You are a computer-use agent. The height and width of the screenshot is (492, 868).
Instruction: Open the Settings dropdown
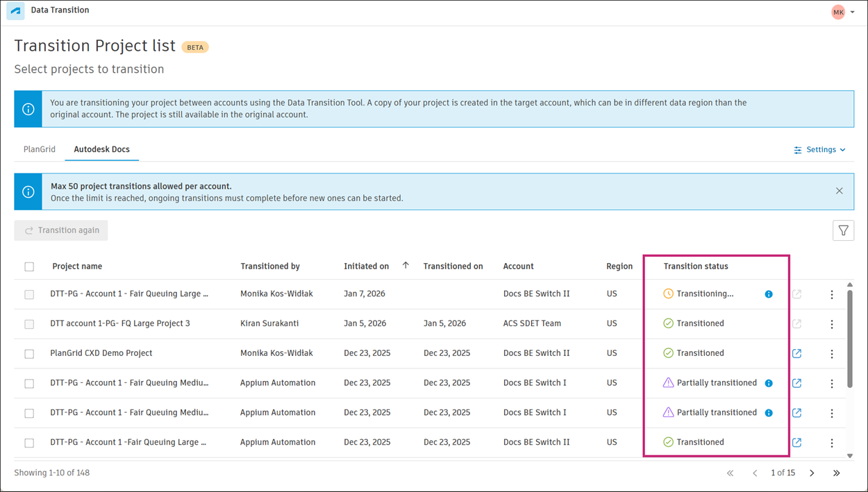820,150
